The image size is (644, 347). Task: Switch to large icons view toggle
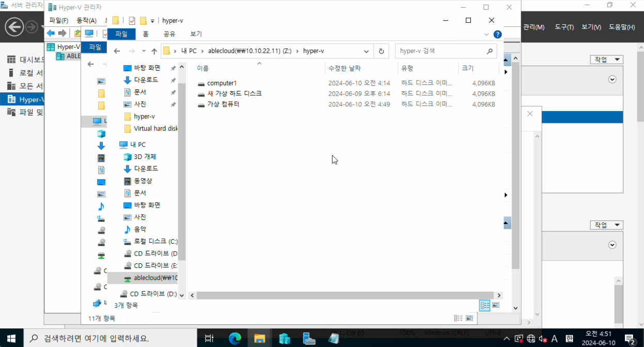496,305
